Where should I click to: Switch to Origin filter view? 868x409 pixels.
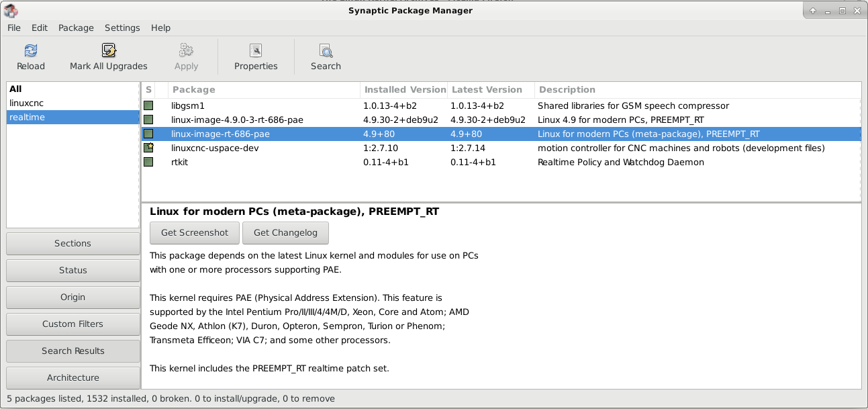click(x=73, y=297)
